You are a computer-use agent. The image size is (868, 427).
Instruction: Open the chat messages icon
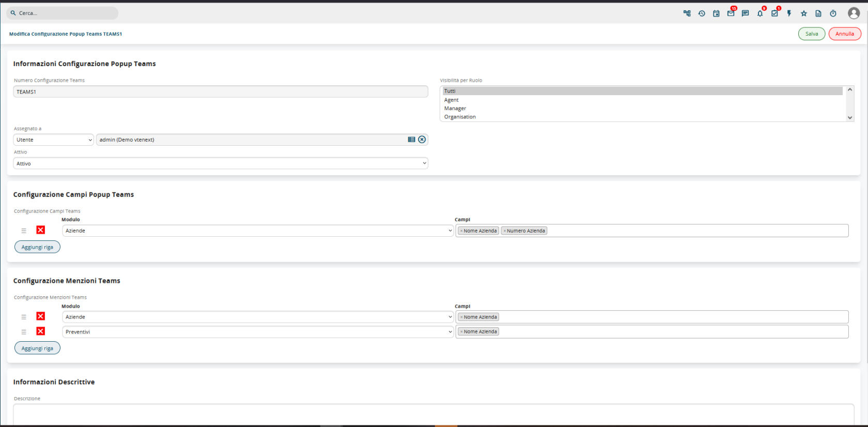[745, 13]
